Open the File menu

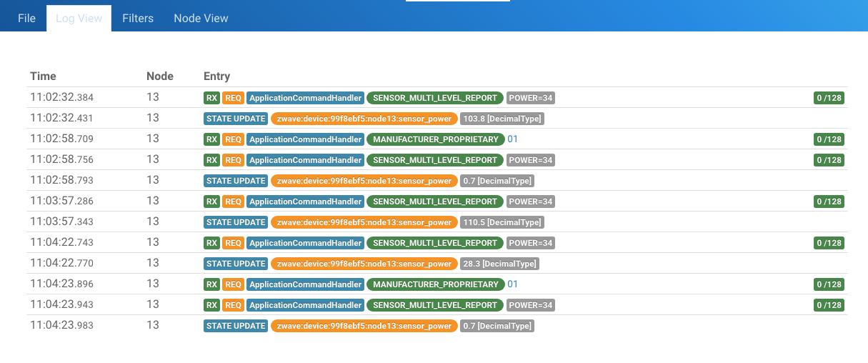coord(26,18)
